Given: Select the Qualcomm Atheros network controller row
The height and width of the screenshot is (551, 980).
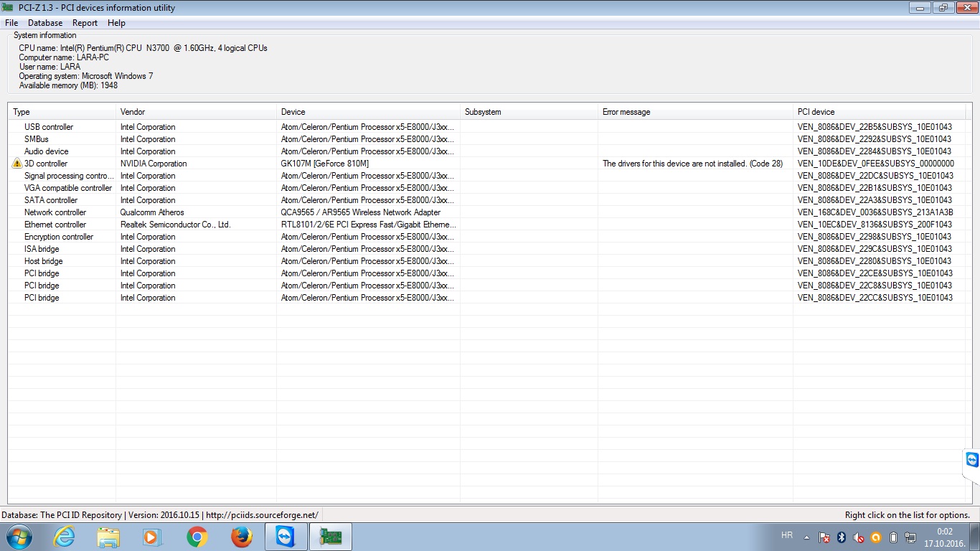Looking at the screenshot, I should click(x=360, y=212).
